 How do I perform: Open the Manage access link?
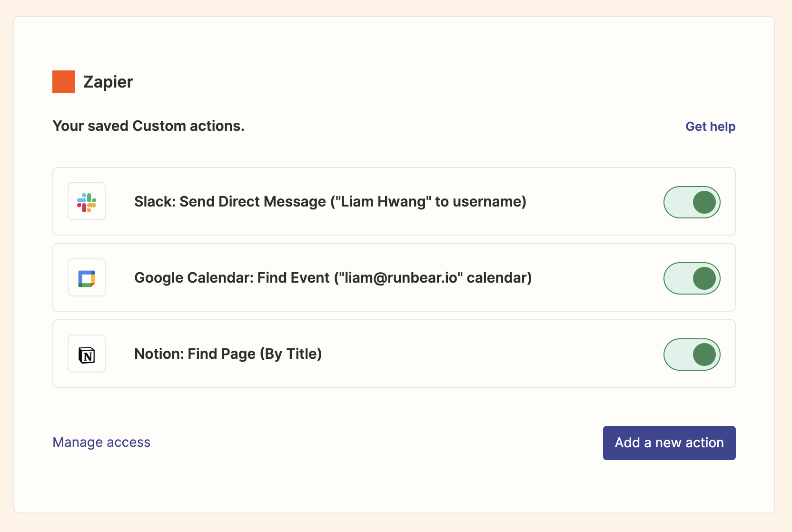(101, 442)
